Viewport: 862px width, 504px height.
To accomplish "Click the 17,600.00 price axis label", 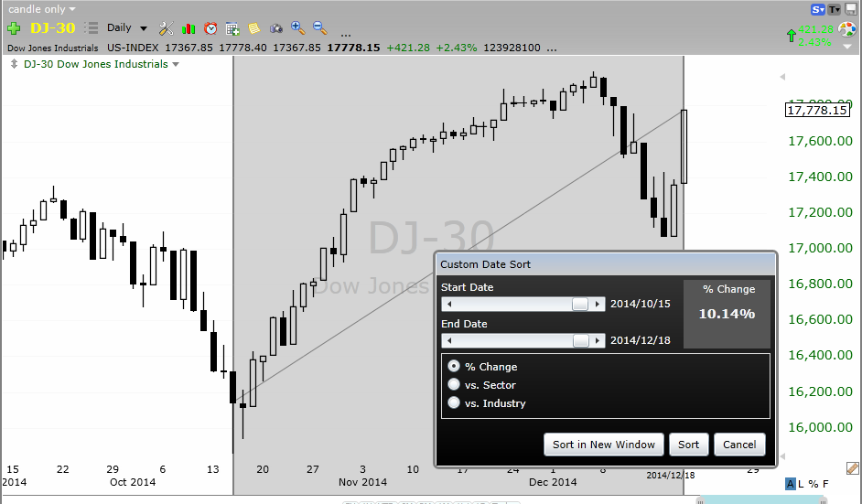I will 820,141.
